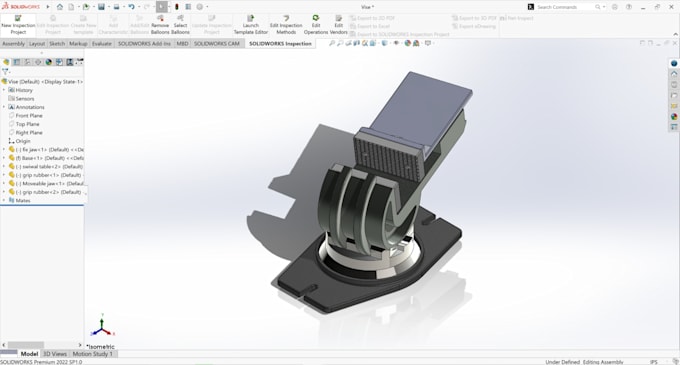Switch to the Markup tab
The height and width of the screenshot is (365, 680).
(78, 44)
